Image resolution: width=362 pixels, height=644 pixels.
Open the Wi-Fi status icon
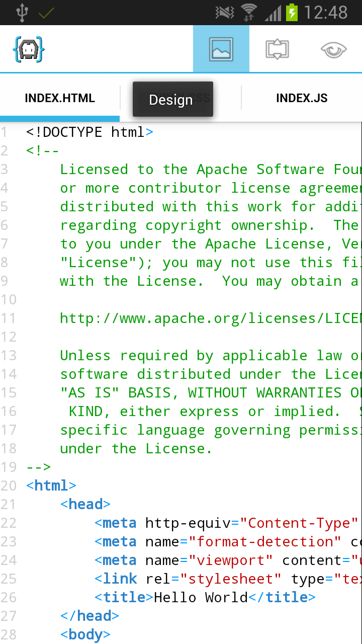coord(249,13)
